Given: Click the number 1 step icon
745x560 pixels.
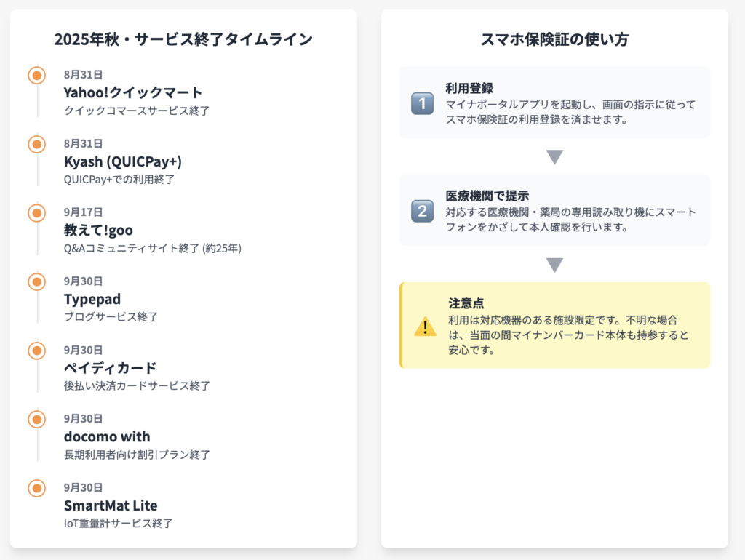Looking at the screenshot, I should tap(422, 103).
